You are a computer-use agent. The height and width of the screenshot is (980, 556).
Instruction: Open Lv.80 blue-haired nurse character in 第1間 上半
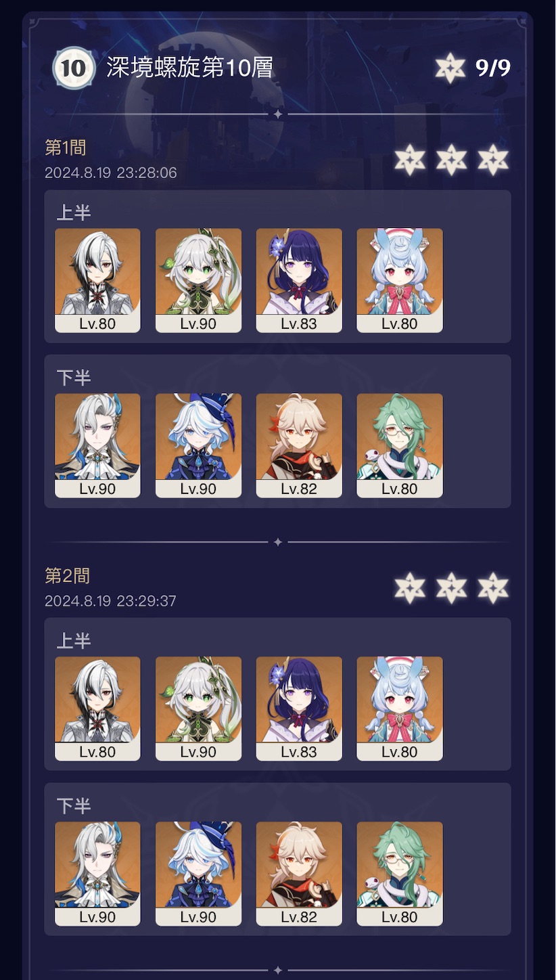pos(400,280)
